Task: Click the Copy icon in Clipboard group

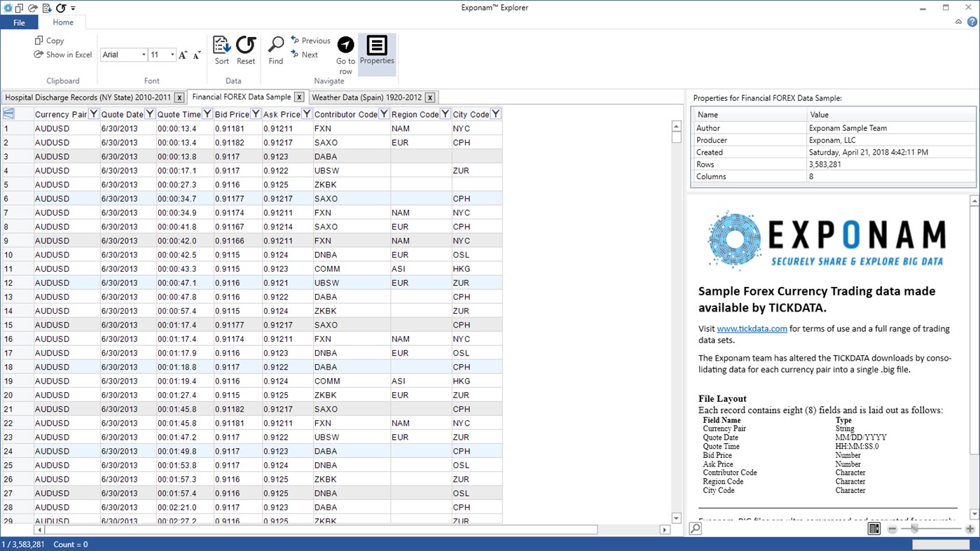Action: pos(39,40)
